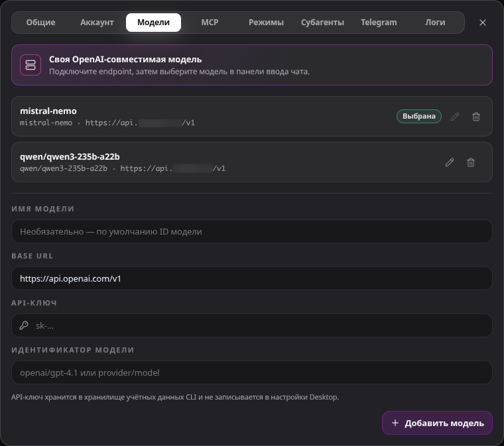The height and width of the screenshot is (446, 504).
Task: Click the server icon in the OpenAI-compatible banner
Action: pos(31,65)
